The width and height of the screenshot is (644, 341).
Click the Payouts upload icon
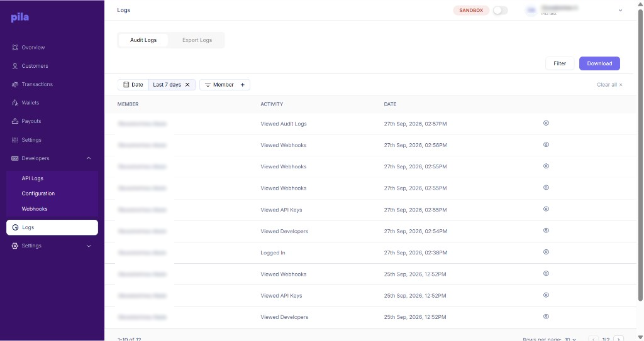click(x=15, y=121)
